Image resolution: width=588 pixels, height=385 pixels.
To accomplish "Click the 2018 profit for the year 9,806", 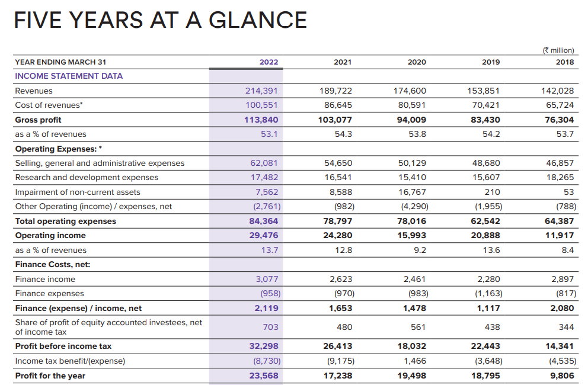I will 564,376.
